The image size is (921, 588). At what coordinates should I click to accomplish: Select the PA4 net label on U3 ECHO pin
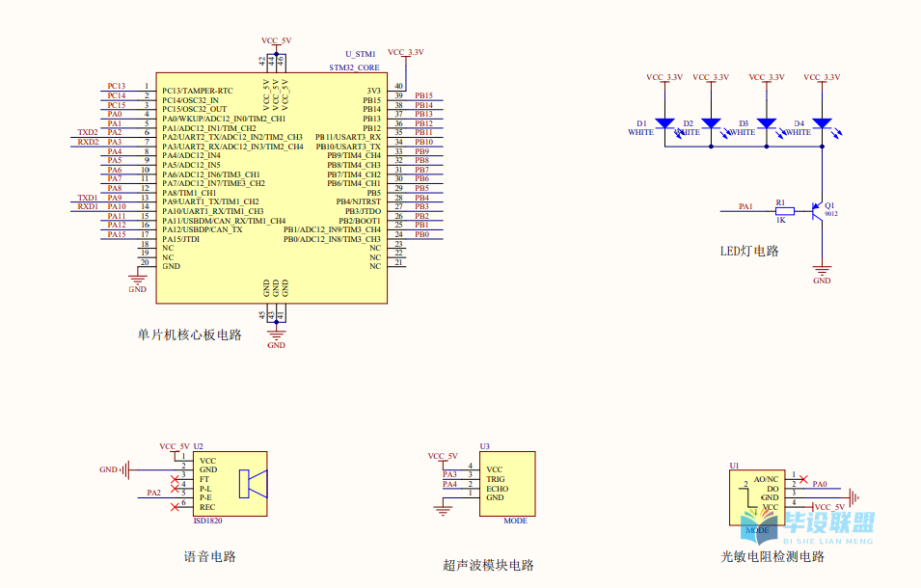pos(450,484)
